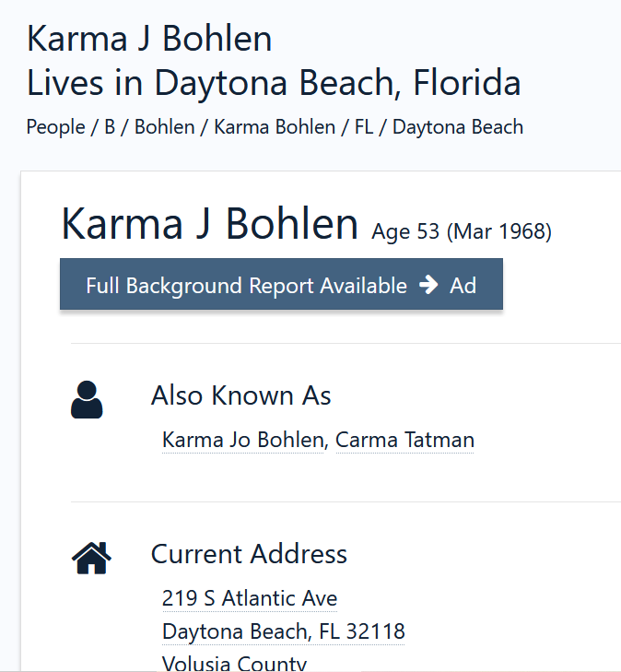Viewport: 621px width, 672px height.
Task: Open the Karma Bohlen breadcrumb link
Action: (275, 126)
